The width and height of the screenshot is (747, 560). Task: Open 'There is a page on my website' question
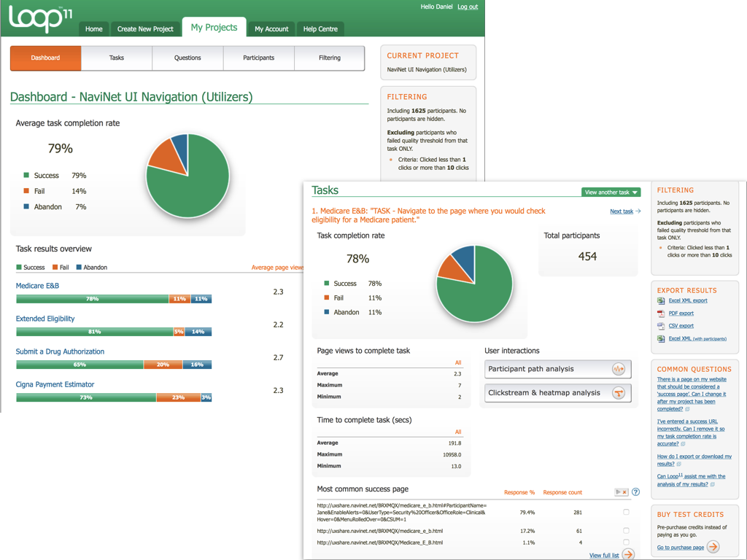click(692, 394)
